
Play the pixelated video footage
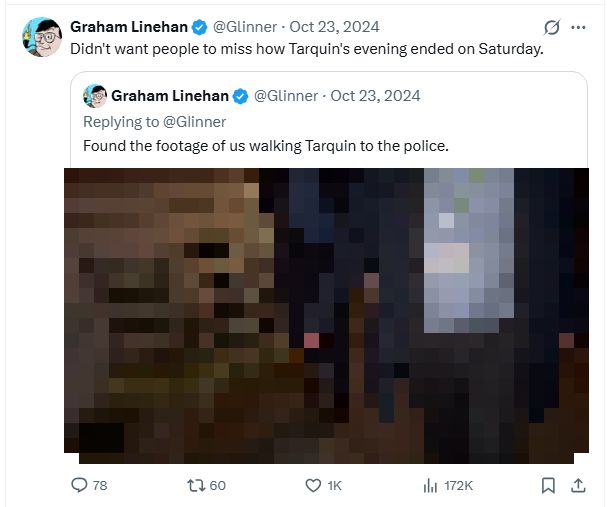326,315
